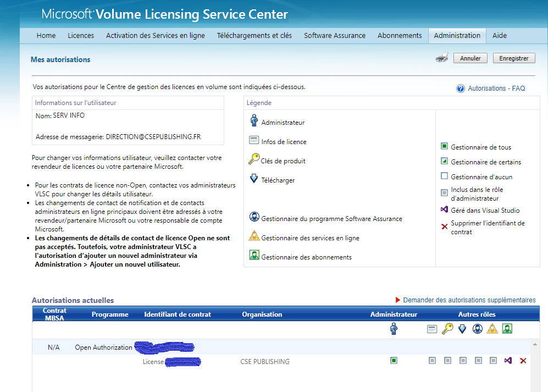Click the key icon in Autres rôles header
Viewport: 548px width, 392px height.
point(447,329)
